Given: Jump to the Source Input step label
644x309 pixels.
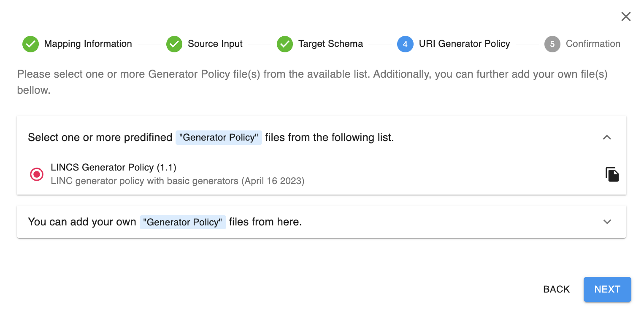Looking at the screenshot, I should (x=215, y=44).
